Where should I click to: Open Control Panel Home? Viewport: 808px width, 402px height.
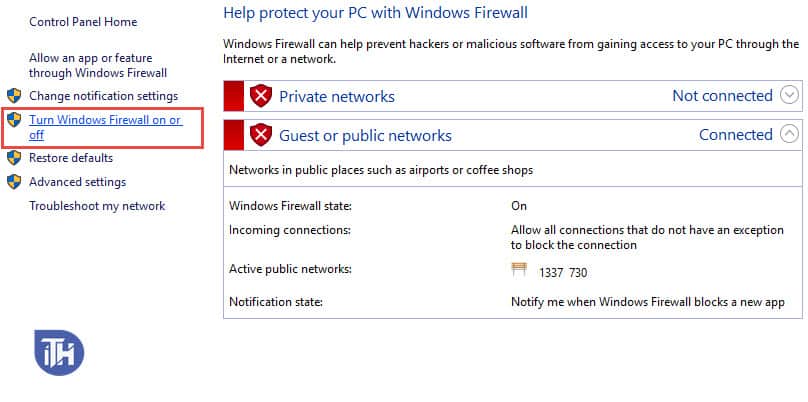click(83, 22)
